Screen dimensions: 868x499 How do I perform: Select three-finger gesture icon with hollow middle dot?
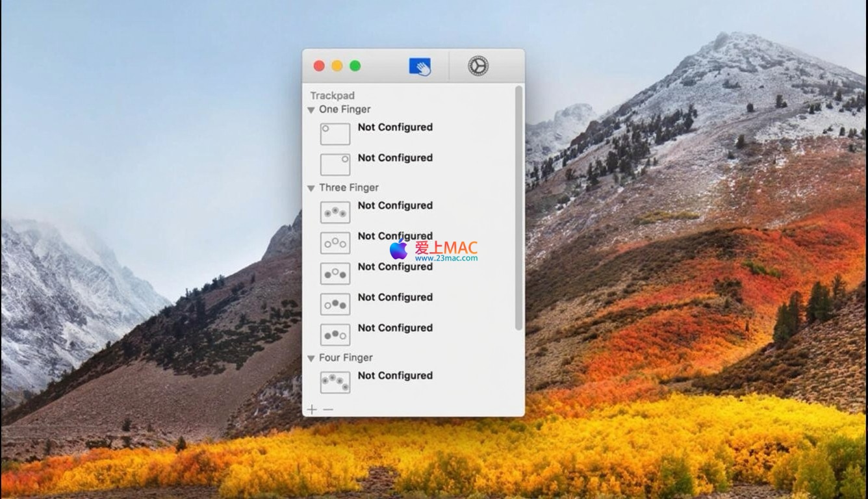pyautogui.click(x=335, y=274)
